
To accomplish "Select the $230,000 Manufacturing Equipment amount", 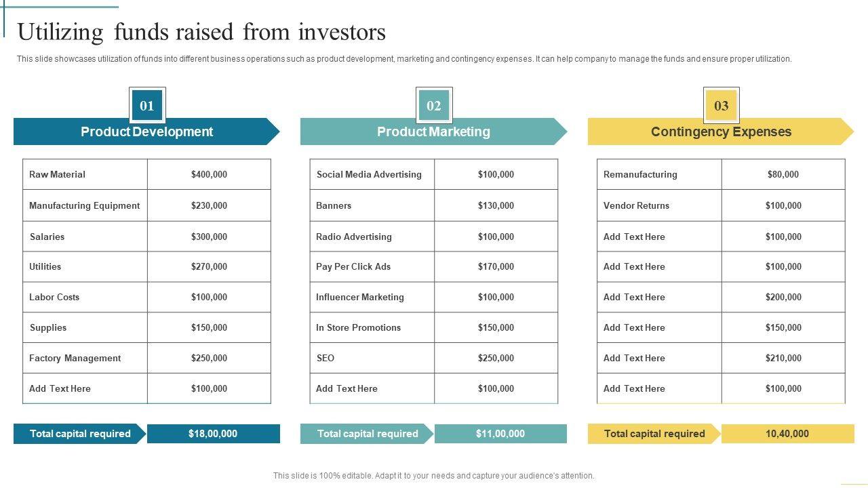I will click(209, 205).
